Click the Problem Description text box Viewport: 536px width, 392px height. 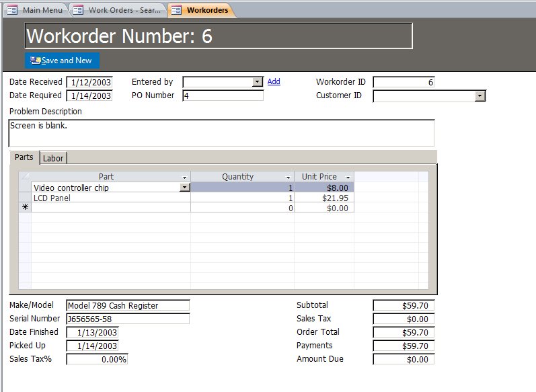(x=221, y=133)
